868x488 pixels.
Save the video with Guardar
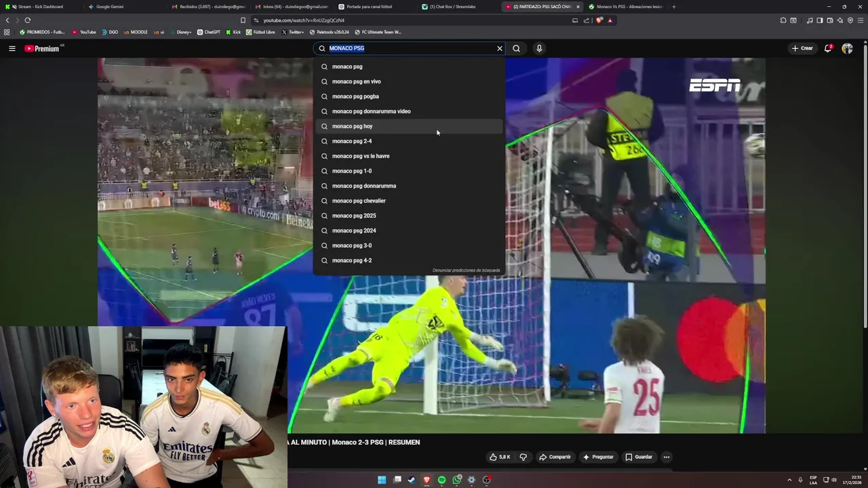tap(639, 457)
